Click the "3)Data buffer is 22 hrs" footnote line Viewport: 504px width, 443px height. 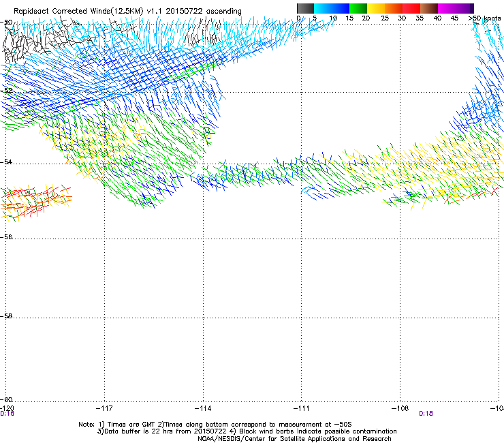click(x=247, y=431)
